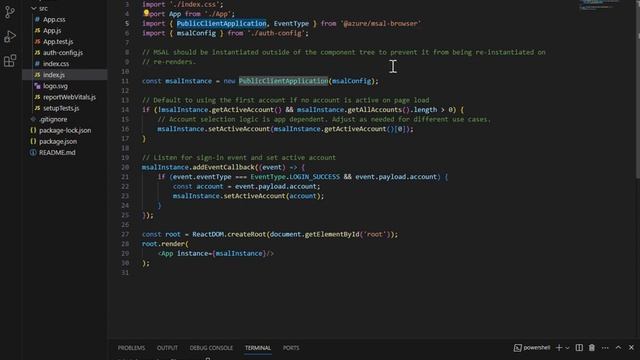Open the launch profile dropdown arrow

(x=567, y=348)
